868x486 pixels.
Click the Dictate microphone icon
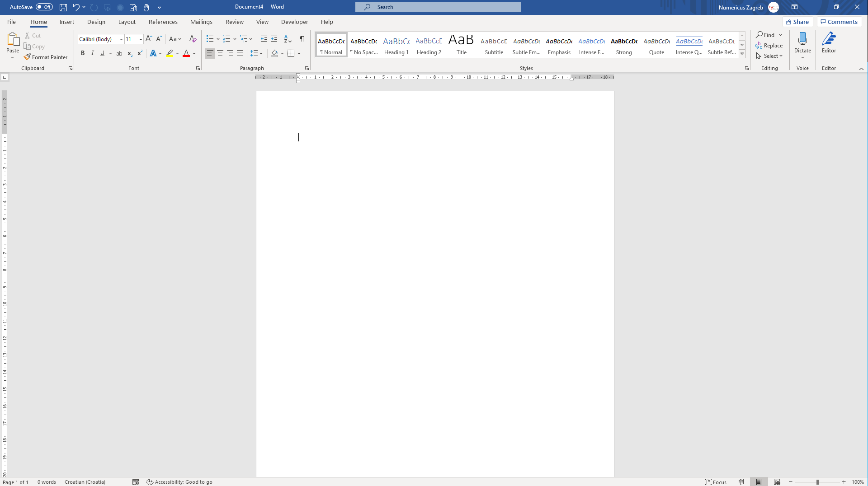[802, 39]
